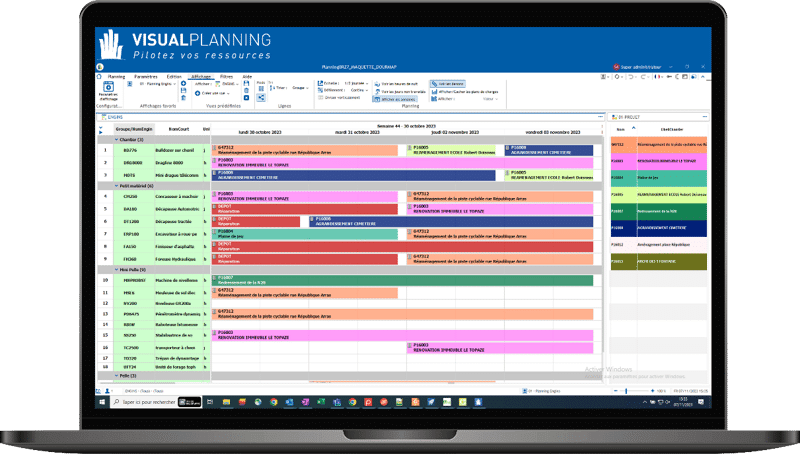This screenshot has width=800, height=454.
Task: Collapse the Chantier (3) group
Action: point(116,140)
